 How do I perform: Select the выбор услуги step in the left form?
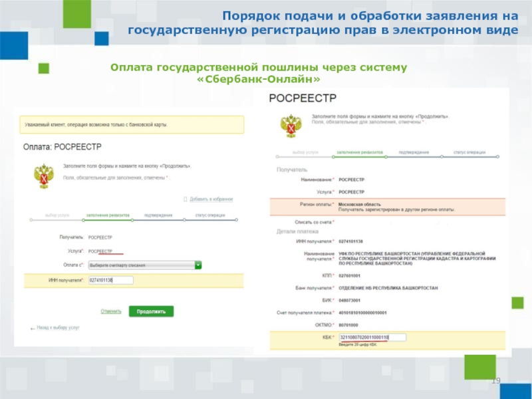57,215
